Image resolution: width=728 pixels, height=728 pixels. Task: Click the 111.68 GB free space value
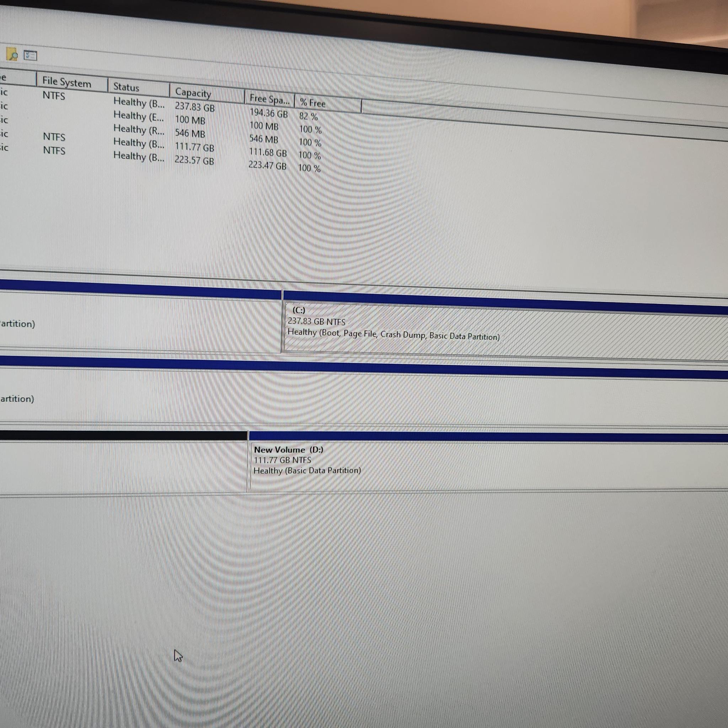tap(268, 152)
